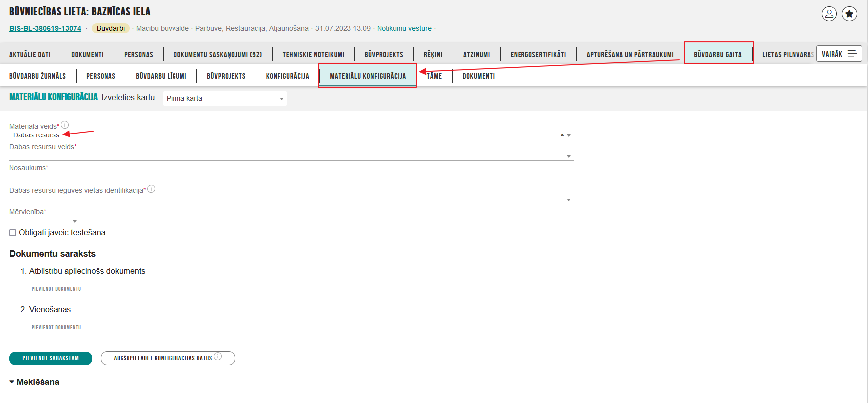This screenshot has height=403, width=868.
Task: Open Personas sub-tab under Būvdarbu gaita
Action: click(101, 76)
